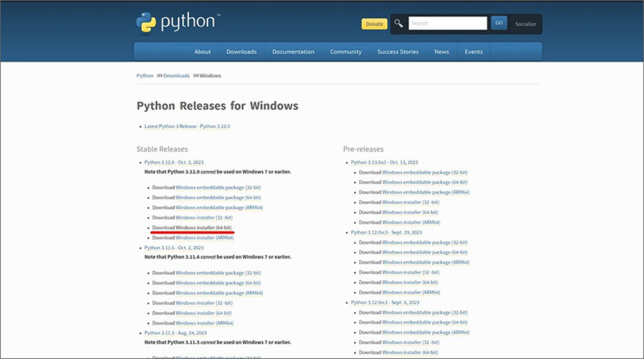Download Python 3.12.0rc3 embeddable package (32-bit)

tap(424, 242)
